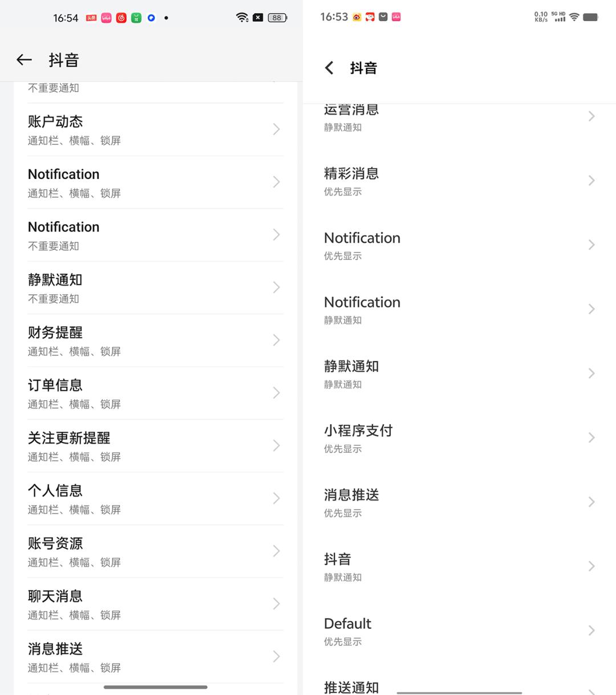This screenshot has height=695, width=616.
Task: Tap the battery 88 indicator
Action: tap(277, 18)
